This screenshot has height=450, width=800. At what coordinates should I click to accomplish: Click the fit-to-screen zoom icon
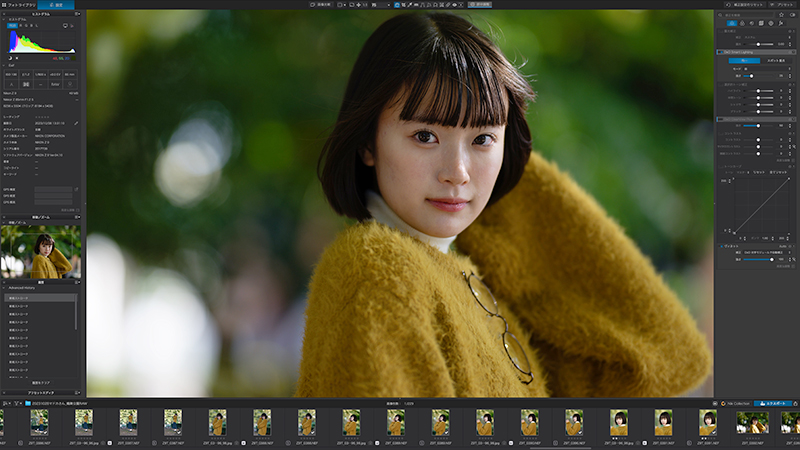point(352,5)
